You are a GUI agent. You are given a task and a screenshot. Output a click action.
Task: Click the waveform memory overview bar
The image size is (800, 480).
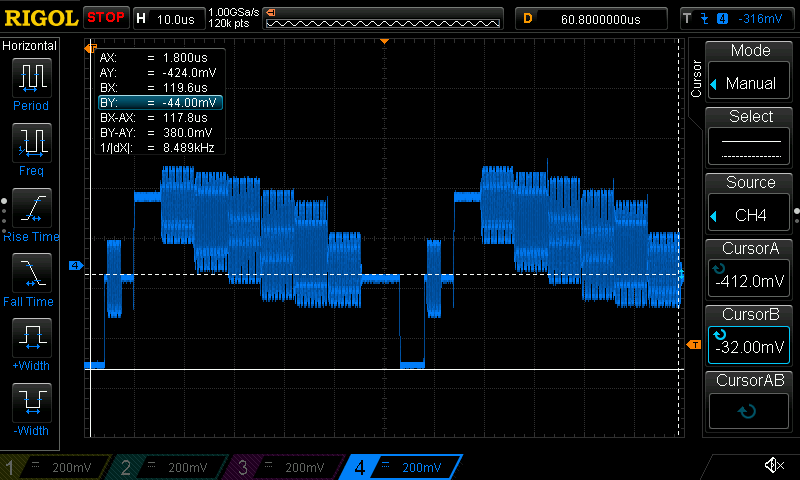tap(383, 23)
